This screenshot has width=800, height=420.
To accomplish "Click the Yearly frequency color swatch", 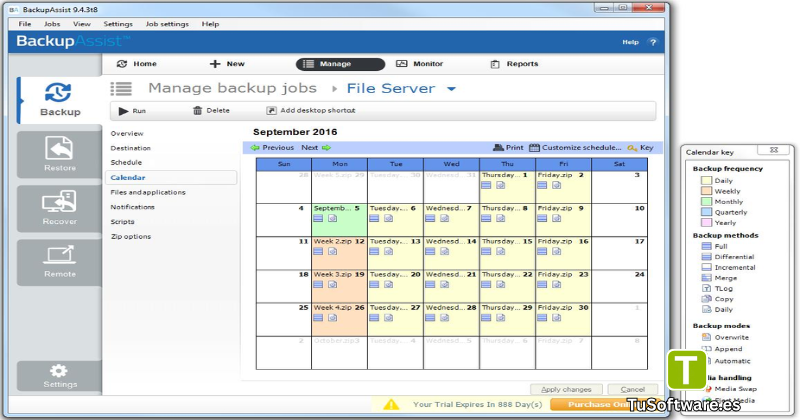I will click(707, 223).
